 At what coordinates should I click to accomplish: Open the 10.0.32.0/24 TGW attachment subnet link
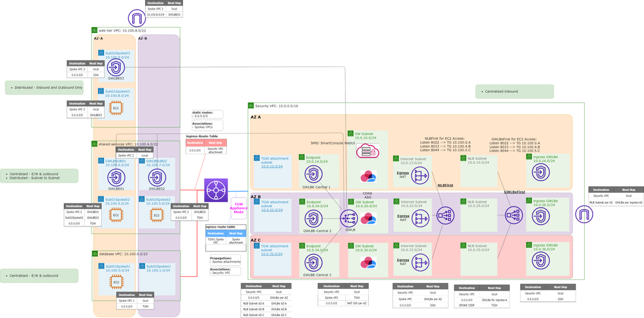click(271, 254)
